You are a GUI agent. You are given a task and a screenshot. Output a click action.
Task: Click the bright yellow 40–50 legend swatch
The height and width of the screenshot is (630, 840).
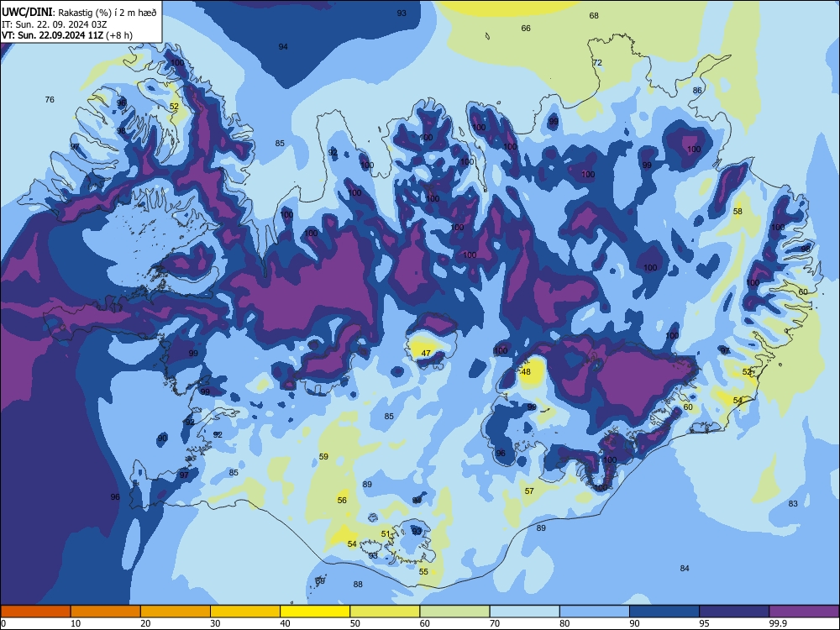click(x=315, y=612)
